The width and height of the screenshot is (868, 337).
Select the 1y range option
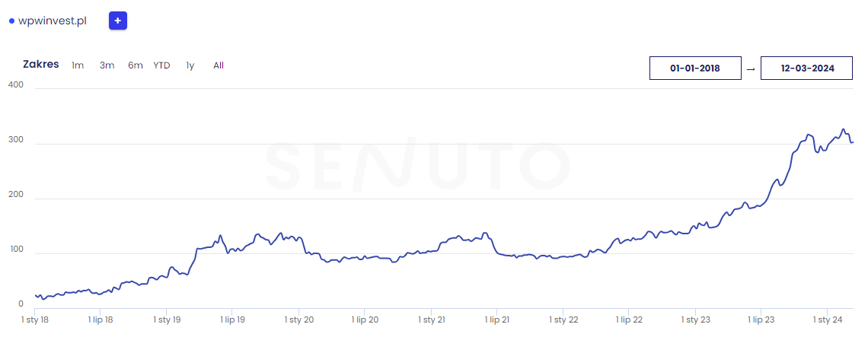(190, 65)
